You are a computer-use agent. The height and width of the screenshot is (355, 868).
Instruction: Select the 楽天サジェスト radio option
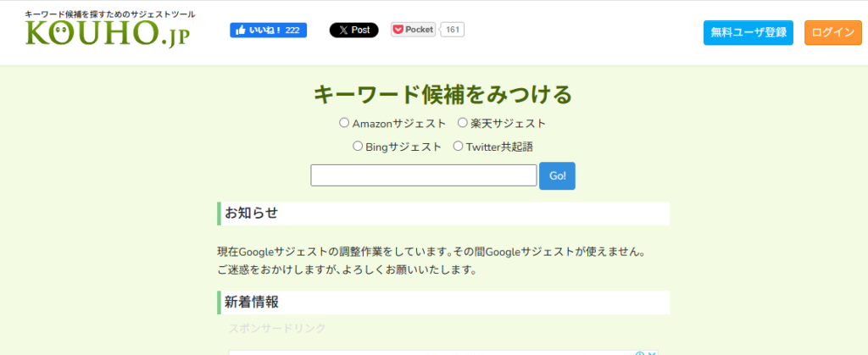pos(462,123)
